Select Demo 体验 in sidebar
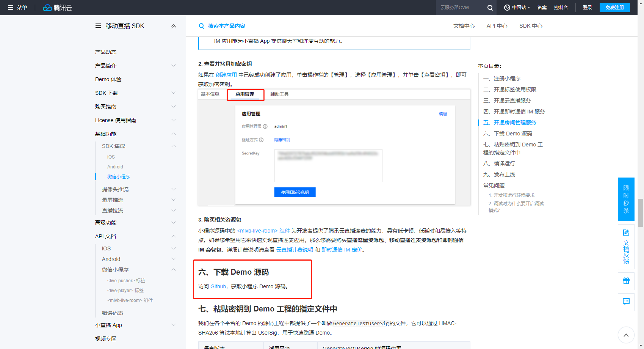The width and height of the screenshot is (644, 349). [108, 79]
